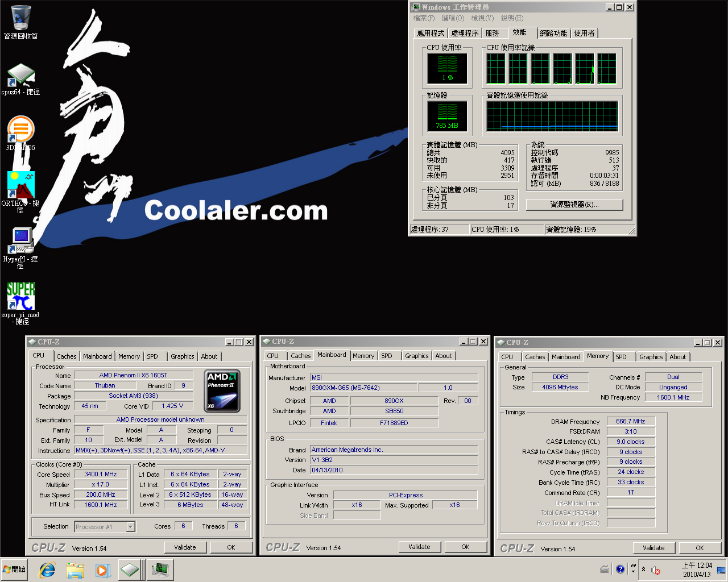728x582 pixels.
Task: Open Internet Explorer from the taskbar
Action: tap(47, 569)
